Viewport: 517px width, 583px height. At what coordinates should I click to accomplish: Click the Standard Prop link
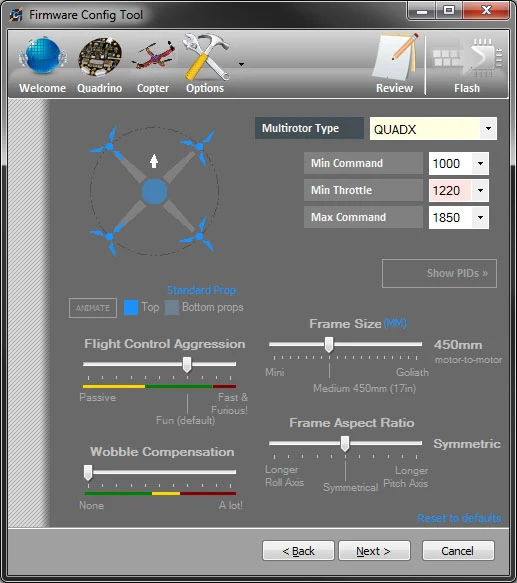click(202, 290)
